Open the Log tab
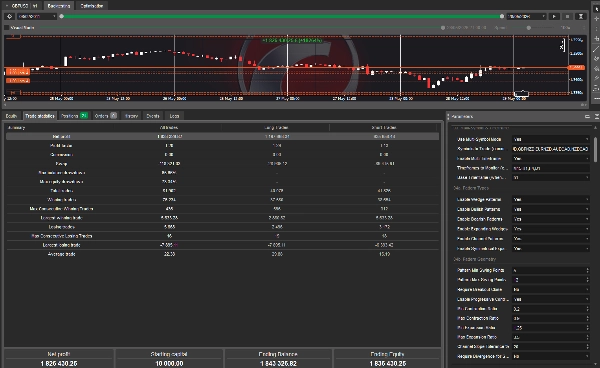Viewport: 600px width, 368px height. tap(174, 116)
